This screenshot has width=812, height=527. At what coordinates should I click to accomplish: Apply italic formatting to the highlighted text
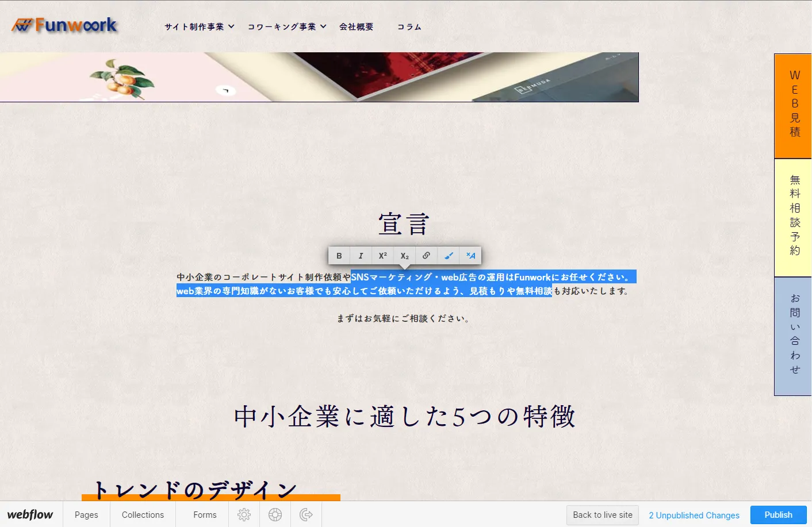[361, 255]
